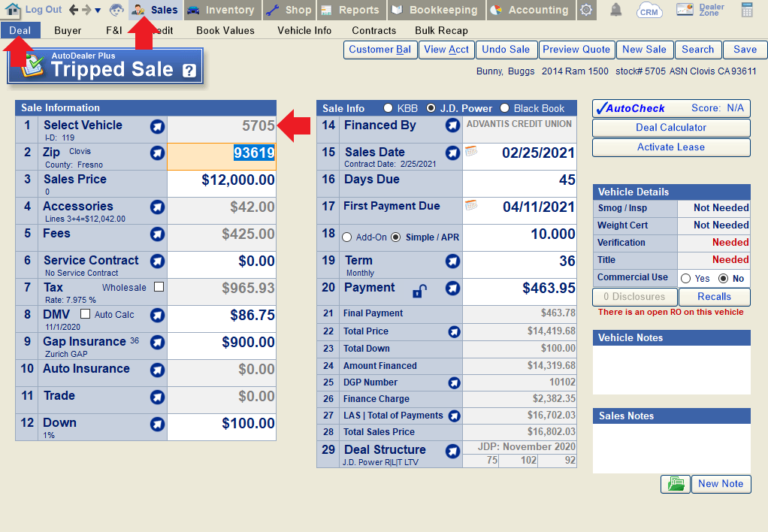
Task: Click the face icon beside the navigation arrows
Action: (x=116, y=10)
